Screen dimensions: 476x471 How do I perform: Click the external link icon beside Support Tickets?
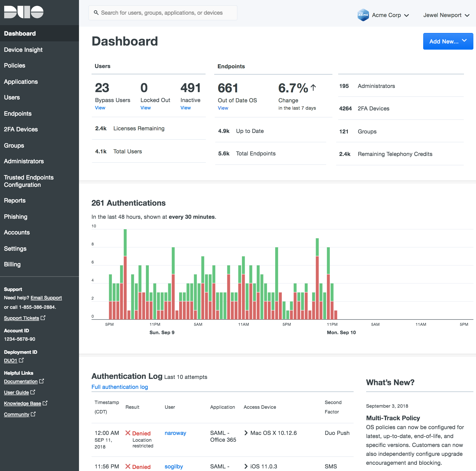click(43, 318)
